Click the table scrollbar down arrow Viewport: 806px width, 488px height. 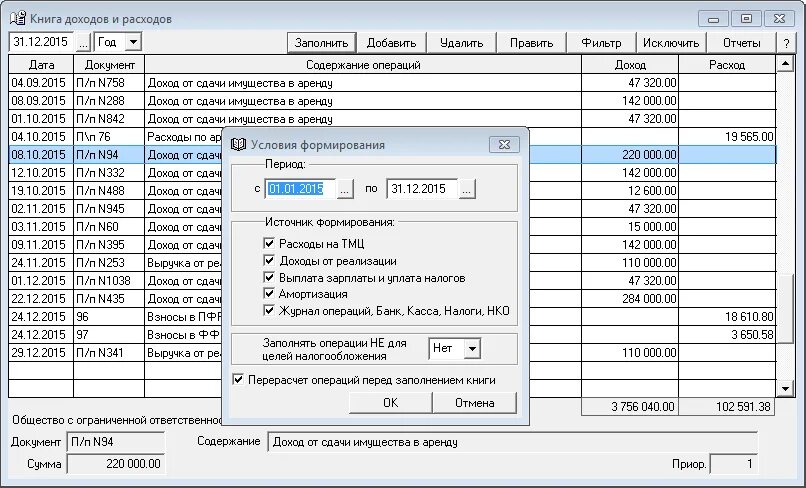click(x=785, y=388)
